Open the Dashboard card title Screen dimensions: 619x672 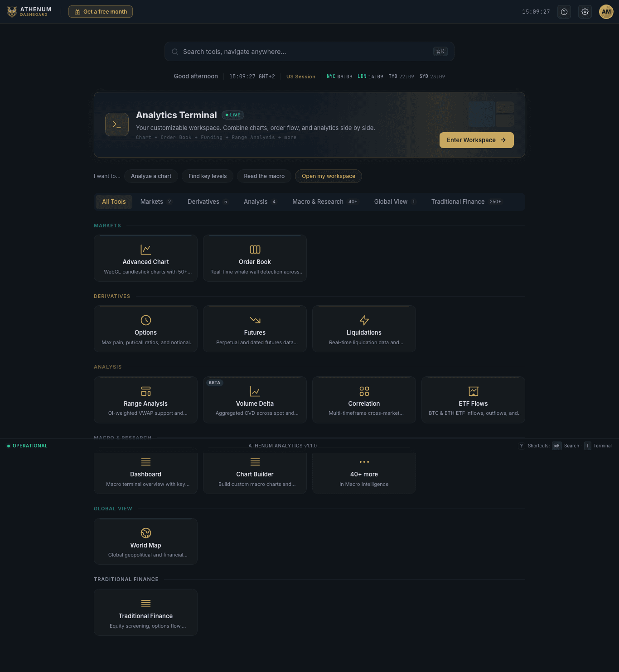coord(146,474)
